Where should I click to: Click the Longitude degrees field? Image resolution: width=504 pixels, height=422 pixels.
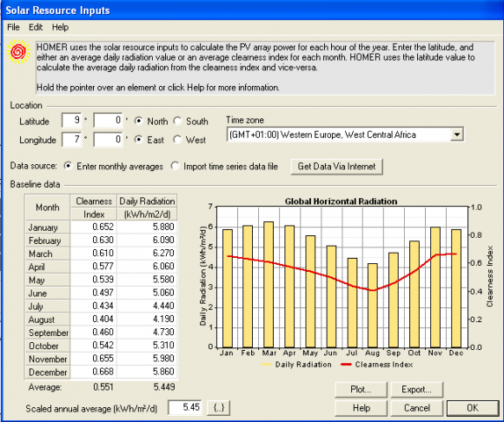click(x=71, y=140)
